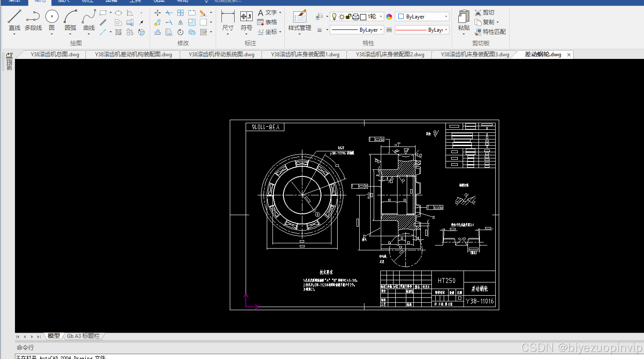Select the trim tool in 修改 group
The image size is (644, 359).
(169, 13)
